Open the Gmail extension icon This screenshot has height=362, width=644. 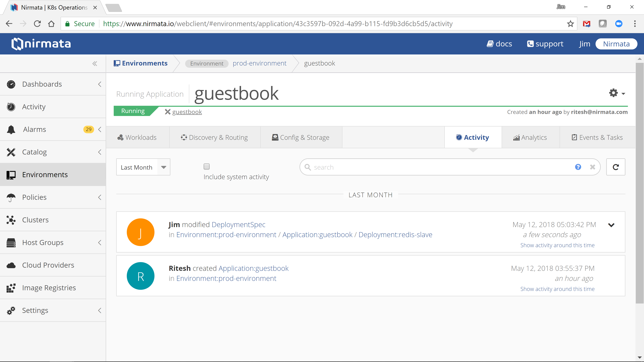[x=586, y=24]
